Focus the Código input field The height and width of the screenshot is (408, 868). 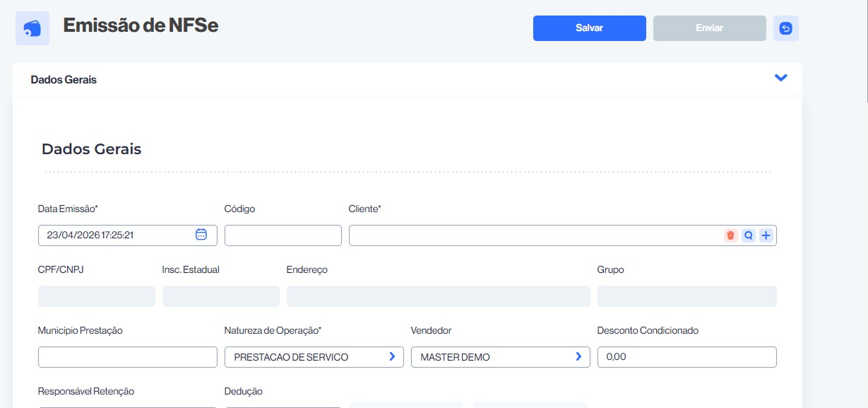click(283, 235)
